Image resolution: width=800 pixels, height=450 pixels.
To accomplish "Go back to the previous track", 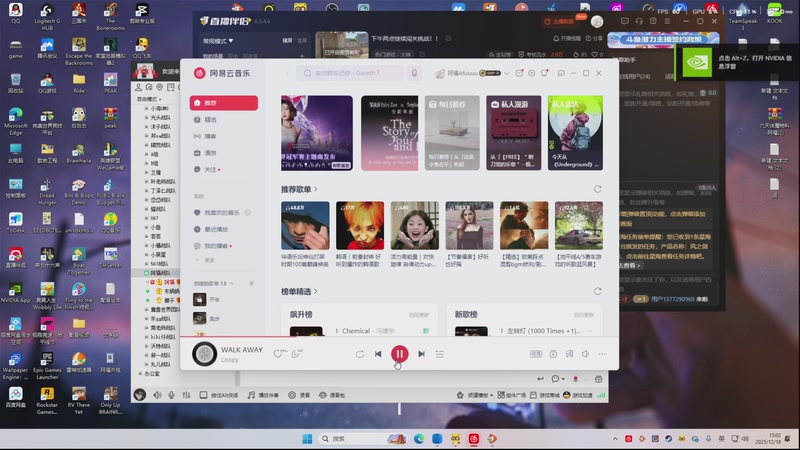I will coord(378,354).
